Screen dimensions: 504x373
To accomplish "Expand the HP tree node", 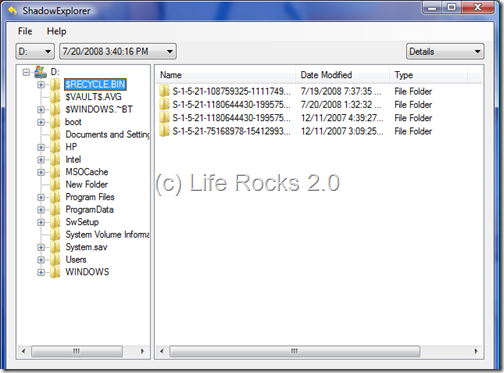I will (x=41, y=147).
